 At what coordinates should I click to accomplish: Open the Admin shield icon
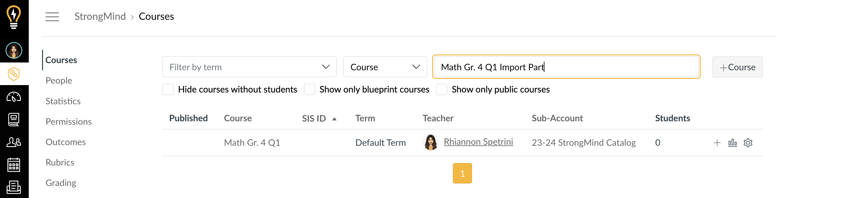[14, 74]
